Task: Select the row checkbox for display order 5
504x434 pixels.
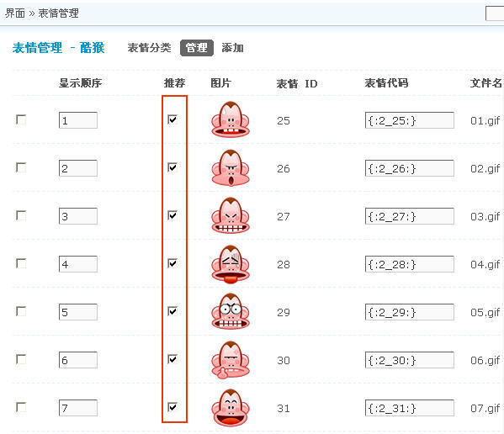Action: [21, 311]
